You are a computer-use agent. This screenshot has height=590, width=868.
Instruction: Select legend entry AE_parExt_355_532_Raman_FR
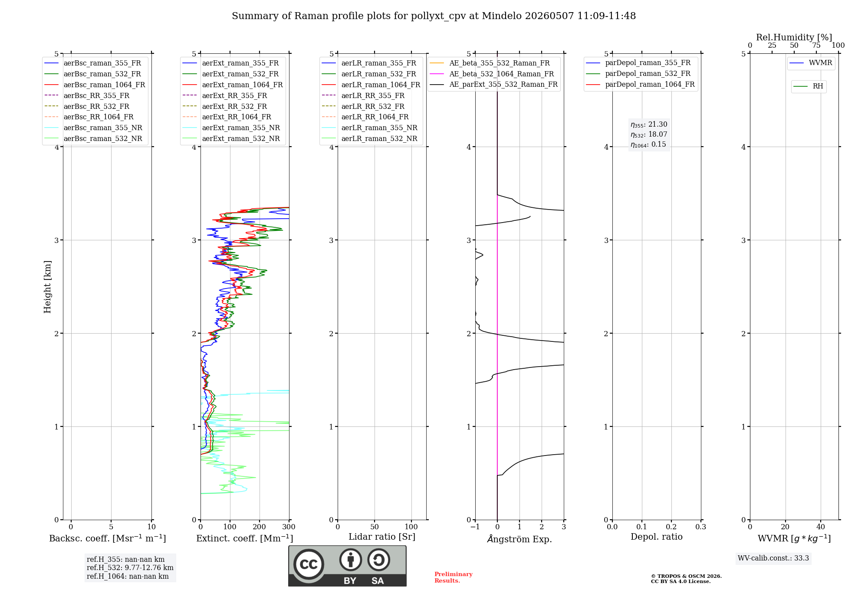(494, 85)
